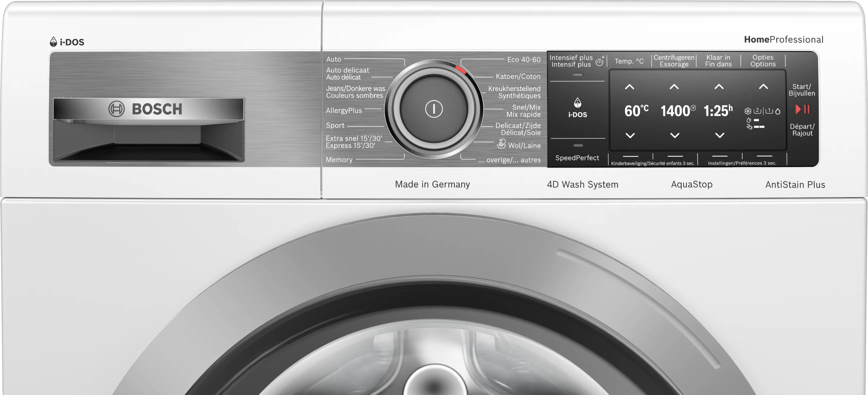
Task: Tap the spin spiral symbol beside 1400
Action: coord(693,108)
